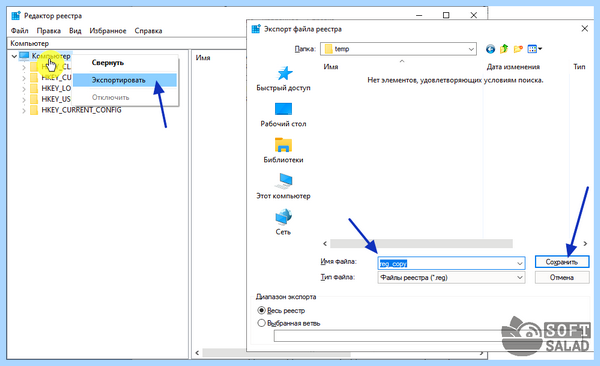
Task: Click the export dialog title bar icon
Action: point(256,29)
